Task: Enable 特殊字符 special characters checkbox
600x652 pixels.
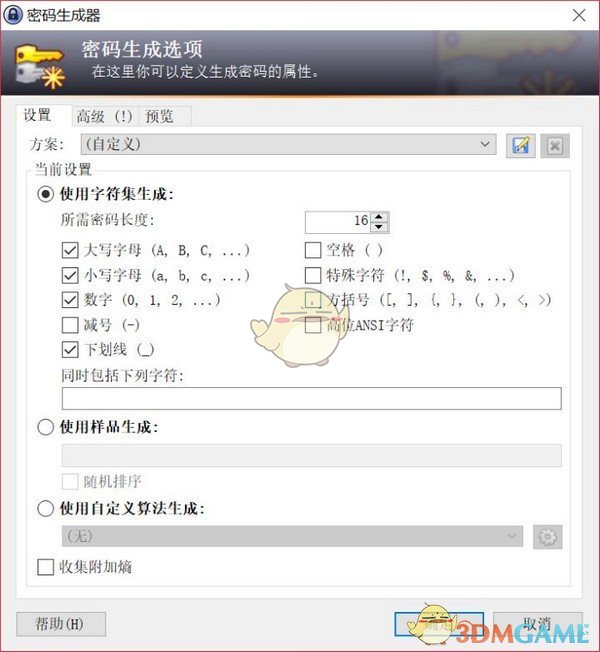Action: tap(313, 275)
